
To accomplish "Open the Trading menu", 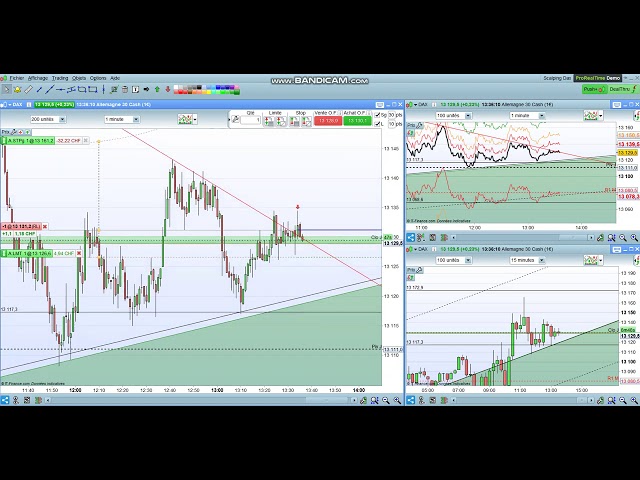I will (60, 78).
